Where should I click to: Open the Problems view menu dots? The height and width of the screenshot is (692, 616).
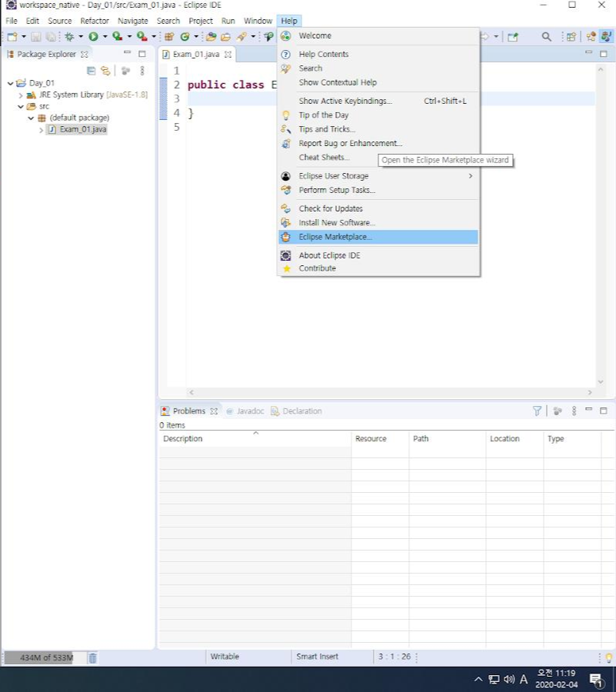pyautogui.click(x=574, y=411)
